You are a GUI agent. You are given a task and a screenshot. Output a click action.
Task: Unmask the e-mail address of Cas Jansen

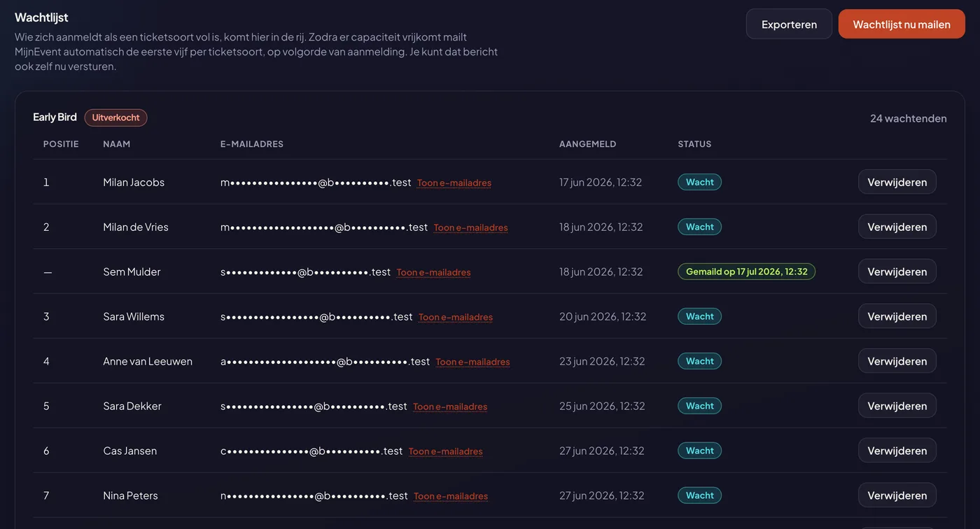point(446,451)
